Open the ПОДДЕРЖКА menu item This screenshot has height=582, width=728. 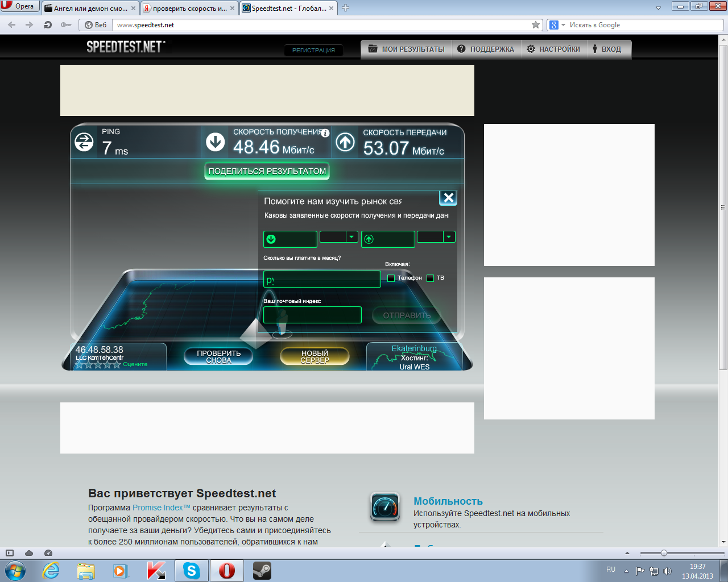(486, 49)
